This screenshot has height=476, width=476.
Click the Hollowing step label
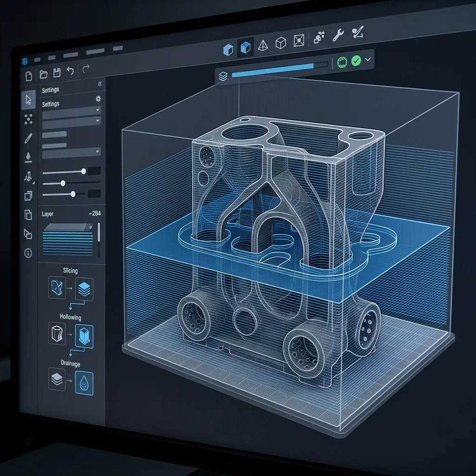pyautogui.click(x=71, y=317)
